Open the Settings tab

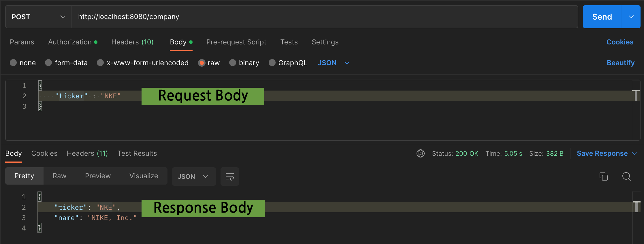325,42
